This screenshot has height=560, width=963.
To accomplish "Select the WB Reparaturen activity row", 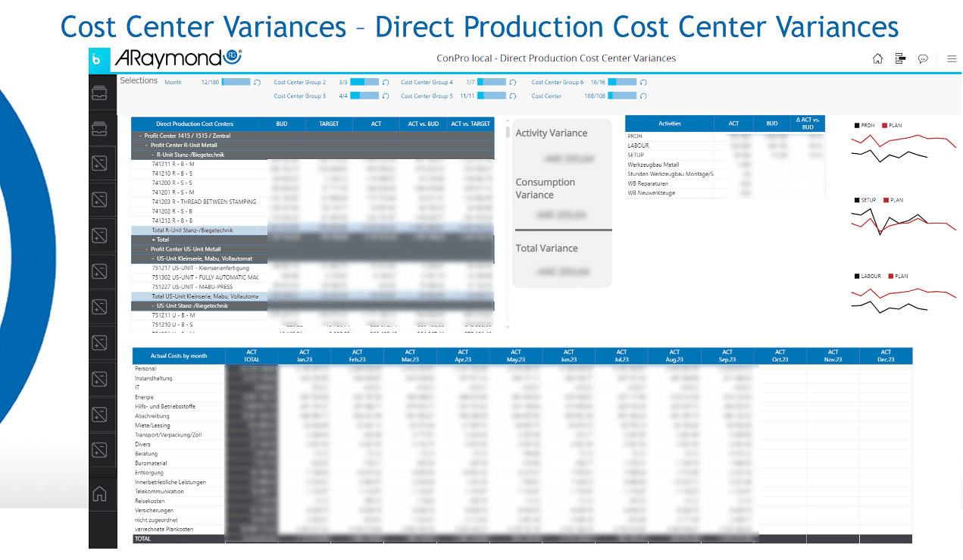I will coord(725,183).
